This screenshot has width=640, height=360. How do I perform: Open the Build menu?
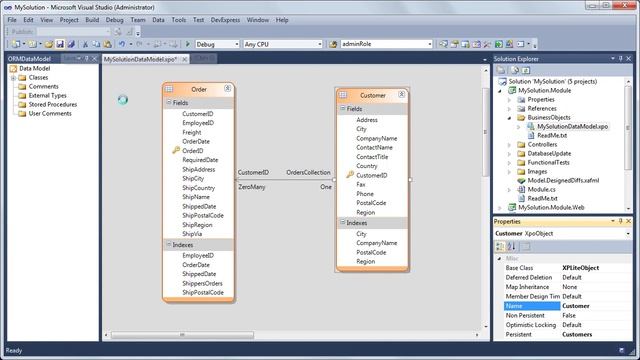coord(92,20)
